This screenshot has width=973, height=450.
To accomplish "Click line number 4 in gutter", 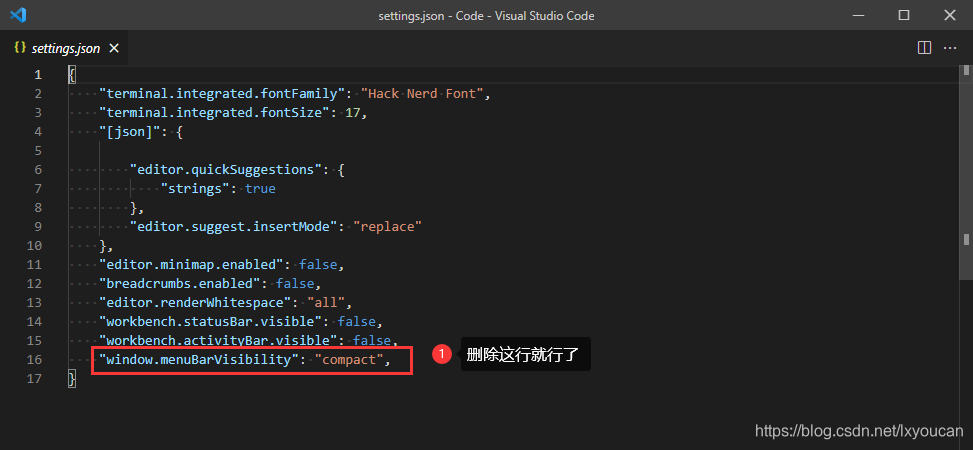I will tap(38, 132).
